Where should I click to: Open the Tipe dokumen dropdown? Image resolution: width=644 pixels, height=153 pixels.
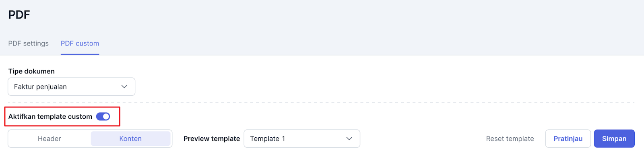pyautogui.click(x=72, y=87)
